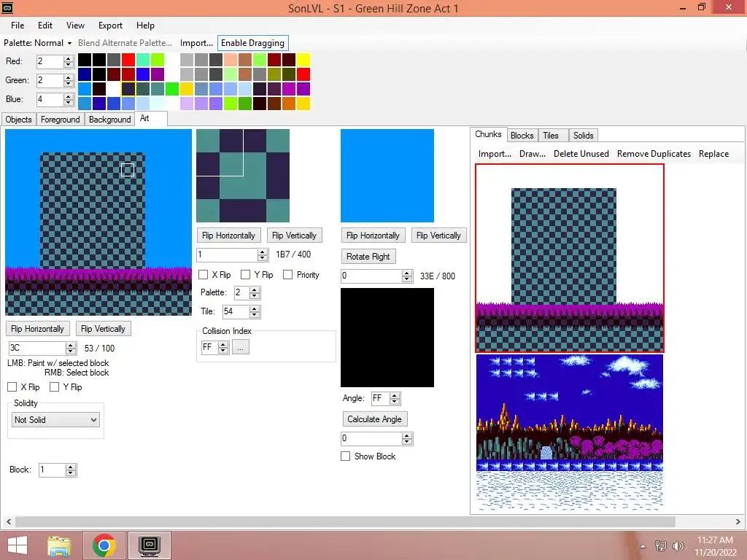This screenshot has height=560, width=747.
Task: Decrease the Green value stepper
Action: click(x=69, y=83)
